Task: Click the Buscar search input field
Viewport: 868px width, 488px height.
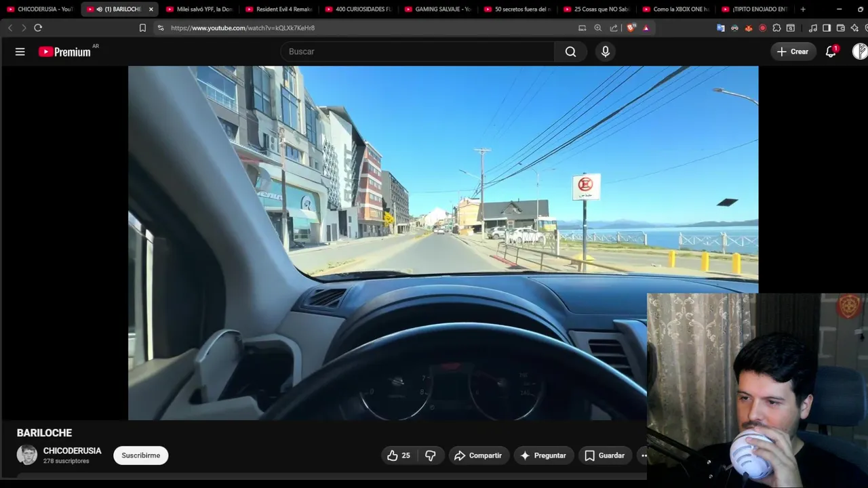Action: click(x=418, y=52)
